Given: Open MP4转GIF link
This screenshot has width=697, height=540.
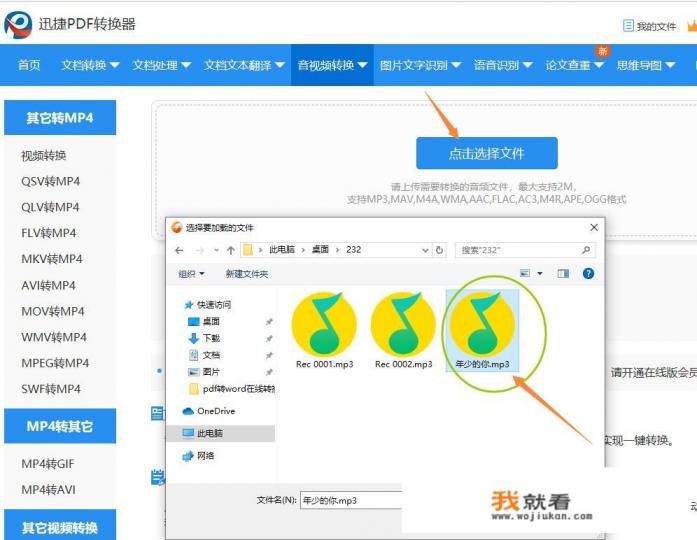Looking at the screenshot, I should (x=48, y=464).
